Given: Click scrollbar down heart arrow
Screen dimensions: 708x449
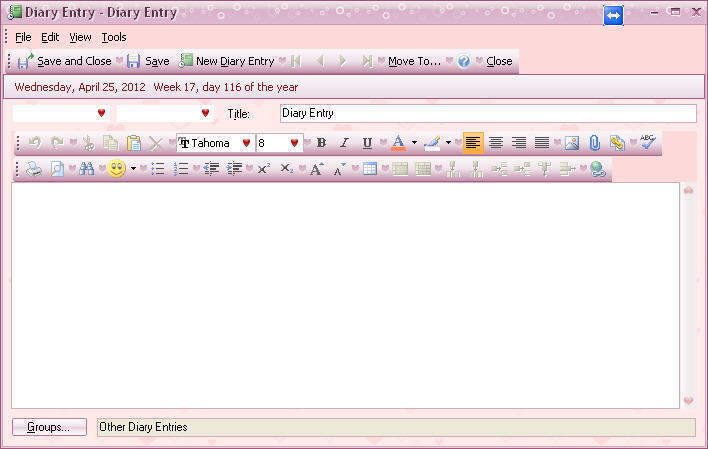Looking at the screenshot, I should click(689, 400).
